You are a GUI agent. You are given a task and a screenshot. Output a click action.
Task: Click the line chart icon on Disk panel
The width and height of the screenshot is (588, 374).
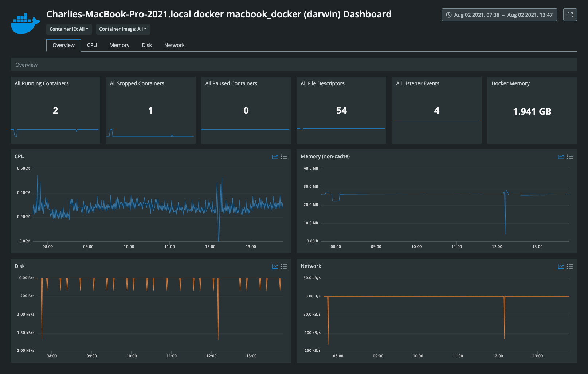tap(275, 266)
